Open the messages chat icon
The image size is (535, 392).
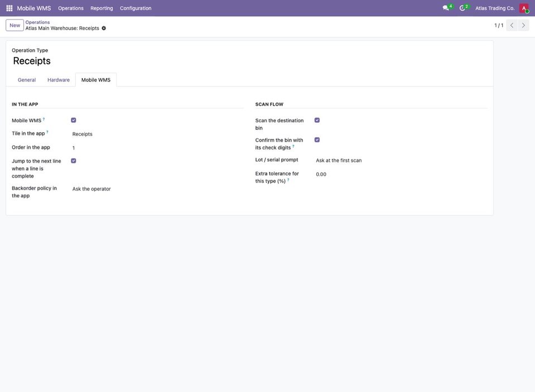(x=446, y=8)
